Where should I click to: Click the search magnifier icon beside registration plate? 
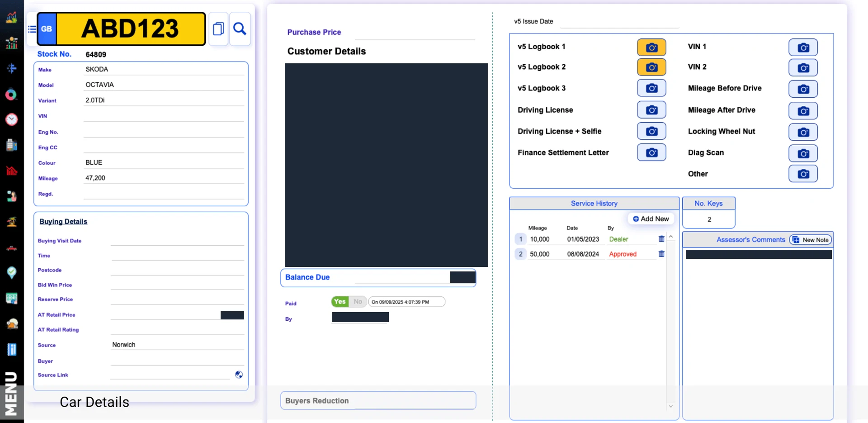240,29
